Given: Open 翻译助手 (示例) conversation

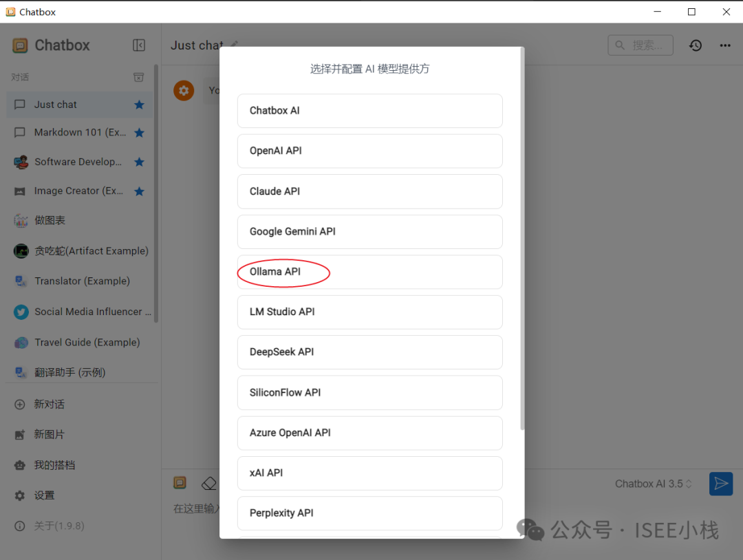Looking at the screenshot, I should coord(79,372).
